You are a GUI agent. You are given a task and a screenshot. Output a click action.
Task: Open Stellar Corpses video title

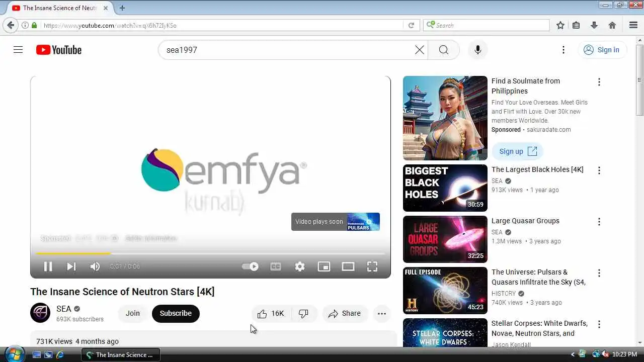coord(539,328)
